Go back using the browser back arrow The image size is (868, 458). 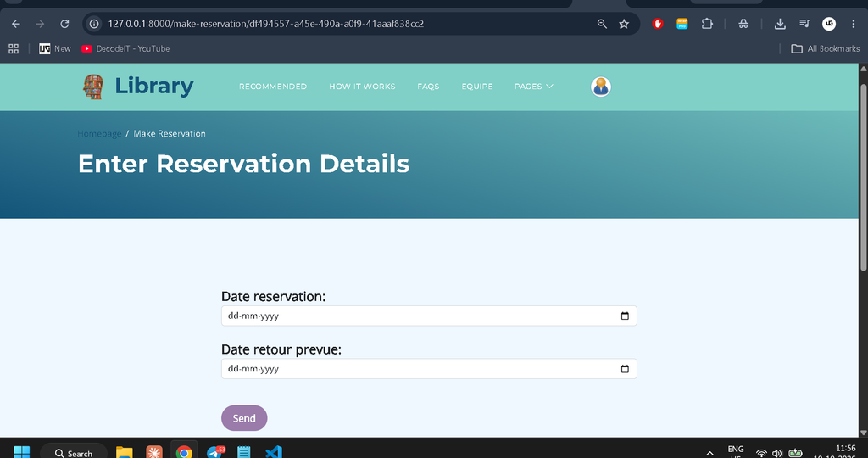[16, 24]
